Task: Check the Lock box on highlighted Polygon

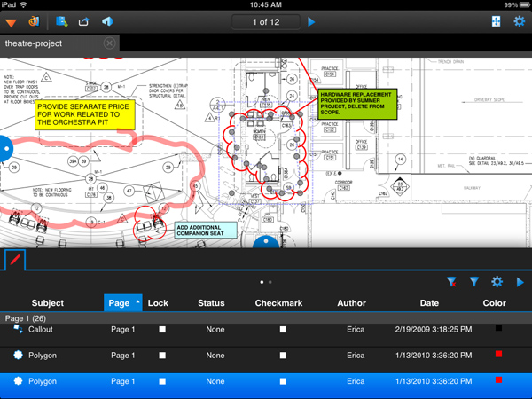Action: (162, 380)
